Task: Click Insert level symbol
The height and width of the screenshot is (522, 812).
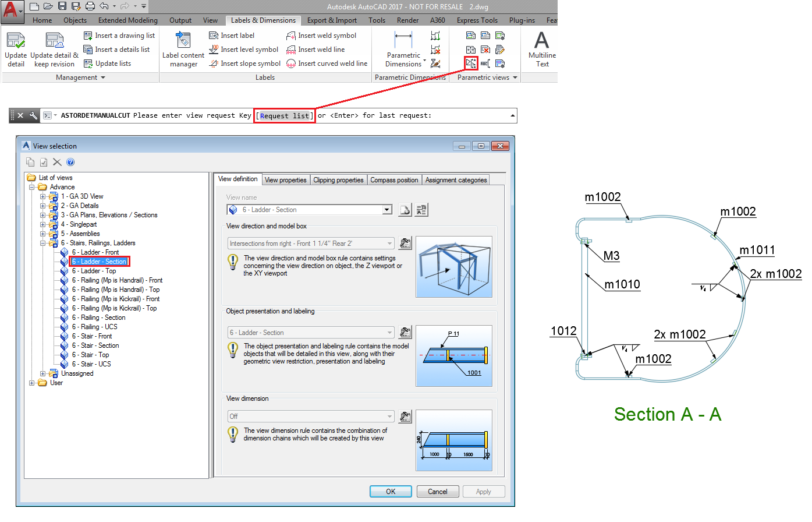Action: 243,50
